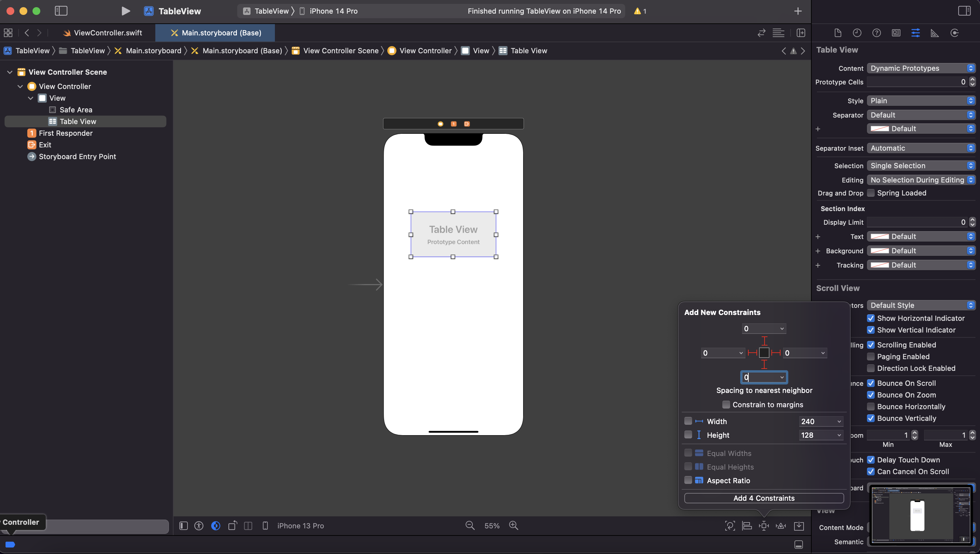Click Resolve Auto Layout Issues icon
Viewport: 980px width, 554px height.
click(781, 526)
